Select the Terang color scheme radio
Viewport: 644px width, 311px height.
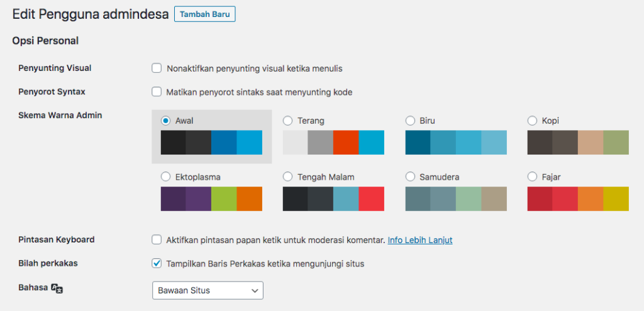[288, 121]
